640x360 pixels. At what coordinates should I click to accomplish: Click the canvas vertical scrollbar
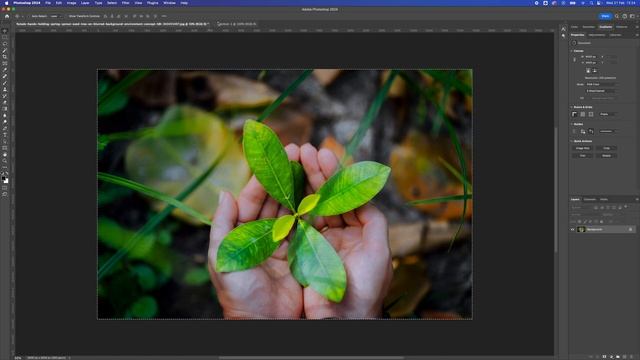coord(556,190)
